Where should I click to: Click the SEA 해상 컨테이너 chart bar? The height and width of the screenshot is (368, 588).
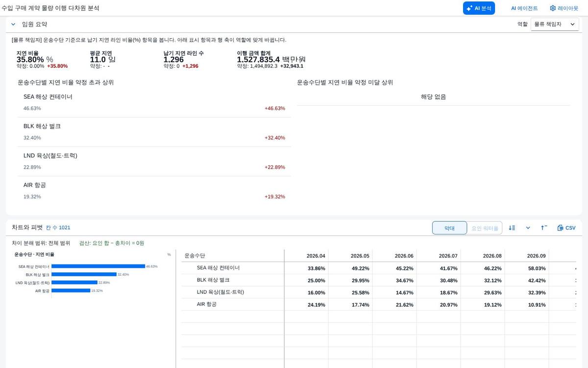click(x=98, y=266)
